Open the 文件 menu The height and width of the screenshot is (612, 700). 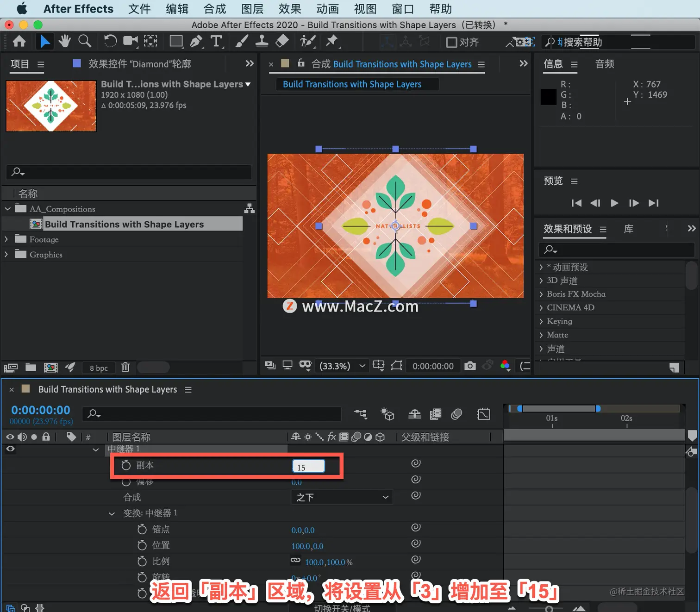click(139, 9)
